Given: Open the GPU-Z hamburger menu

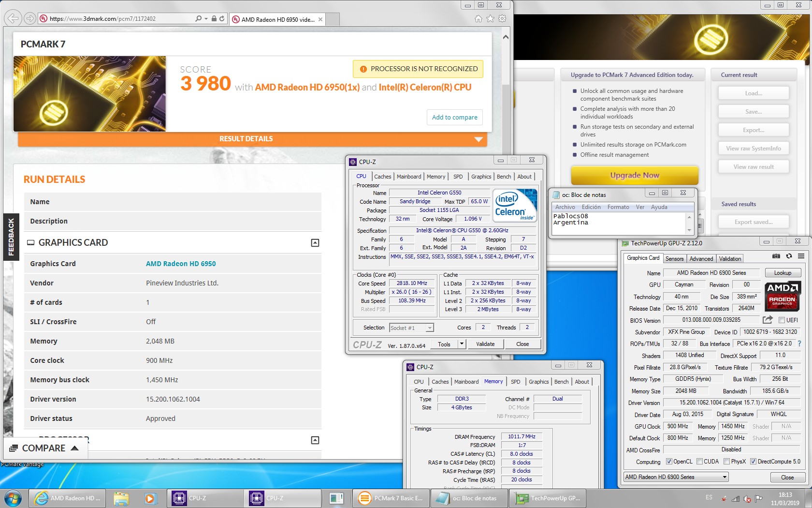Looking at the screenshot, I should coord(801,256).
